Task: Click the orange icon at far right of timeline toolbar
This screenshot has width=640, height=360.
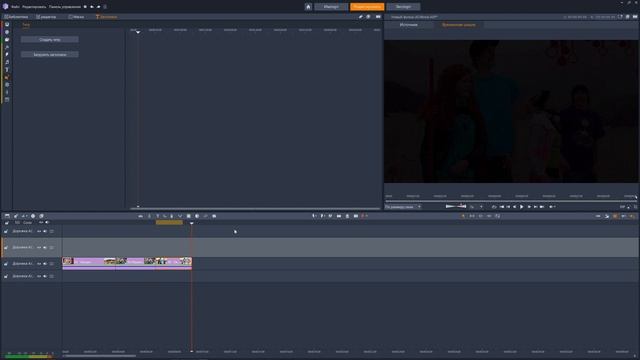Action: pyautogui.click(x=632, y=216)
